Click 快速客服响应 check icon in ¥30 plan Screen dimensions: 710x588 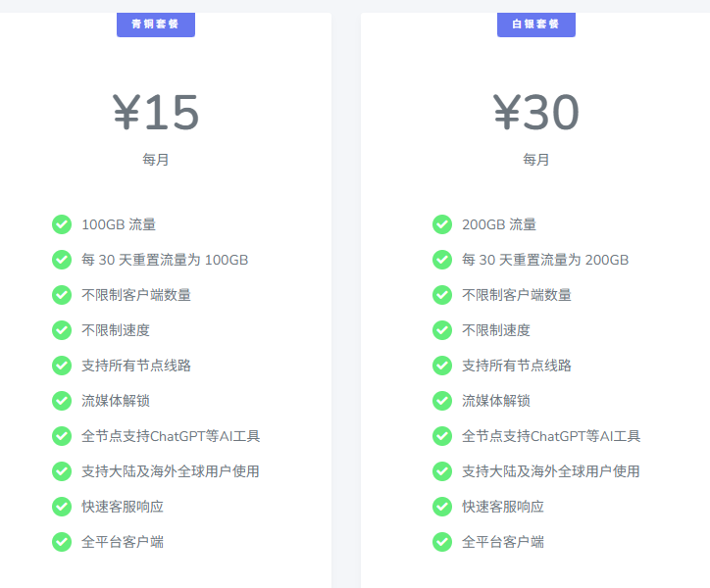click(442, 507)
